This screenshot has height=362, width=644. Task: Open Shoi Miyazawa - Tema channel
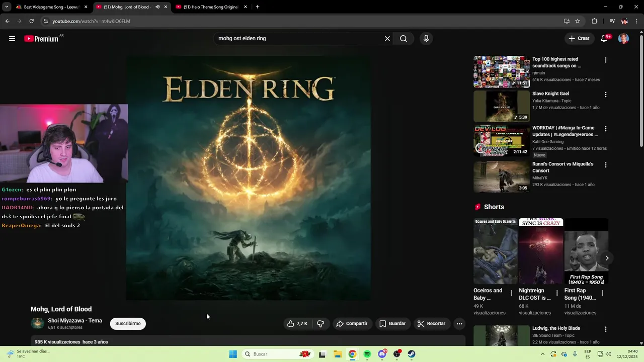(x=75, y=321)
